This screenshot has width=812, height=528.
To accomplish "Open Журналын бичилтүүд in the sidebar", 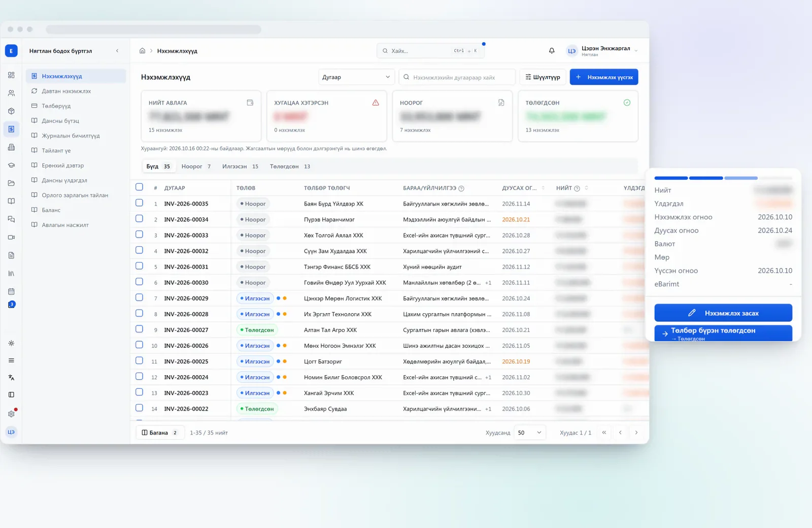I will coord(76,136).
